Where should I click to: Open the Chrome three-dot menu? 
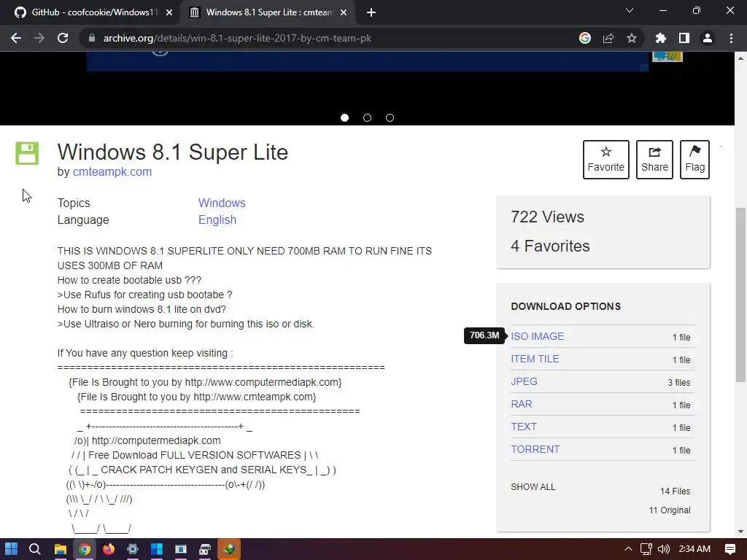pos(731,38)
